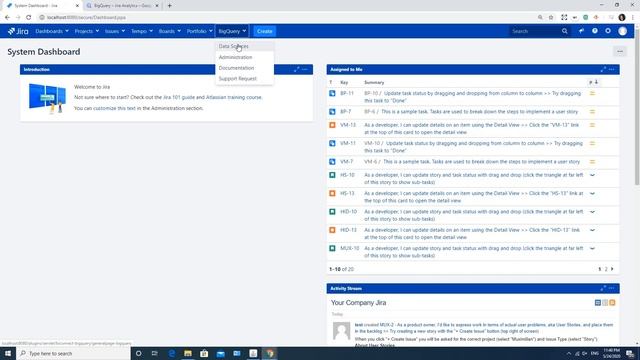Open issue key HID-13
The height and width of the screenshot is (360, 640).
pos(348,230)
